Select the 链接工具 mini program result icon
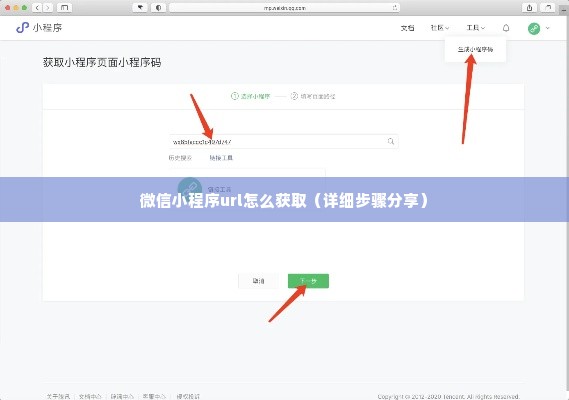The image size is (569, 400). click(189, 189)
